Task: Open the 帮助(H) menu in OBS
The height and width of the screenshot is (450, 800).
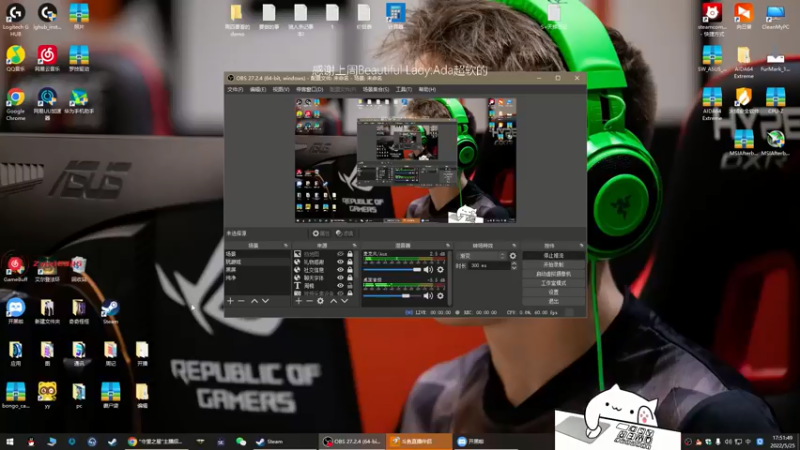Action: click(427, 89)
